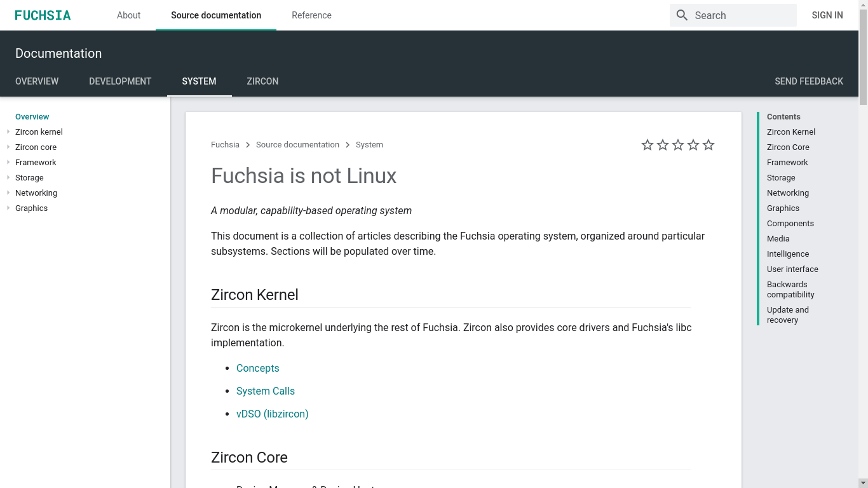The width and height of the screenshot is (868, 488).
Task: Click the Send Feedback button
Action: point(809,81)
